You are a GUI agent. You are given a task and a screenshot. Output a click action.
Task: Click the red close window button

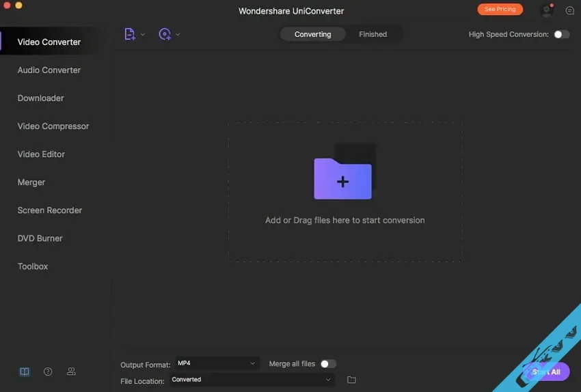pyautogui.click(x=7, y=5)
